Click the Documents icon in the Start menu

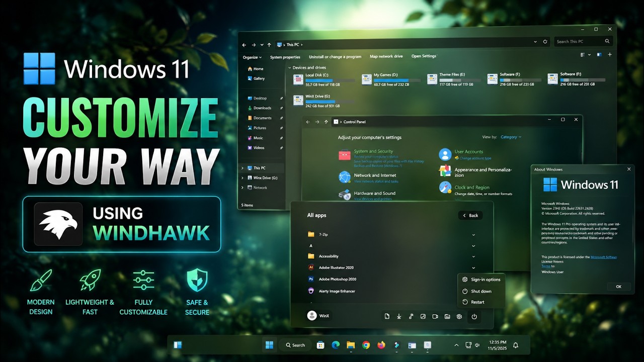387,316
